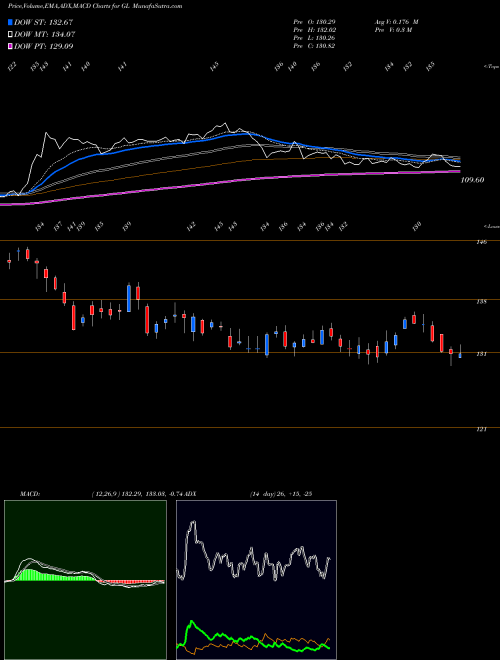The width and height of the screenshot is (500, 660).
Task: Click the 'Pre O: 130.29' value
Action: pyautogui.click(x=314, y=21)
